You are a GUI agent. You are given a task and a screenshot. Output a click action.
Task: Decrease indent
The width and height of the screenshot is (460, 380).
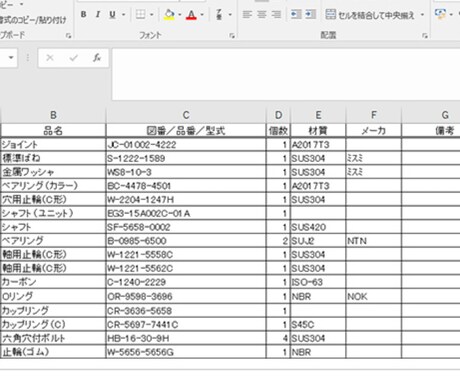point(296,14)
